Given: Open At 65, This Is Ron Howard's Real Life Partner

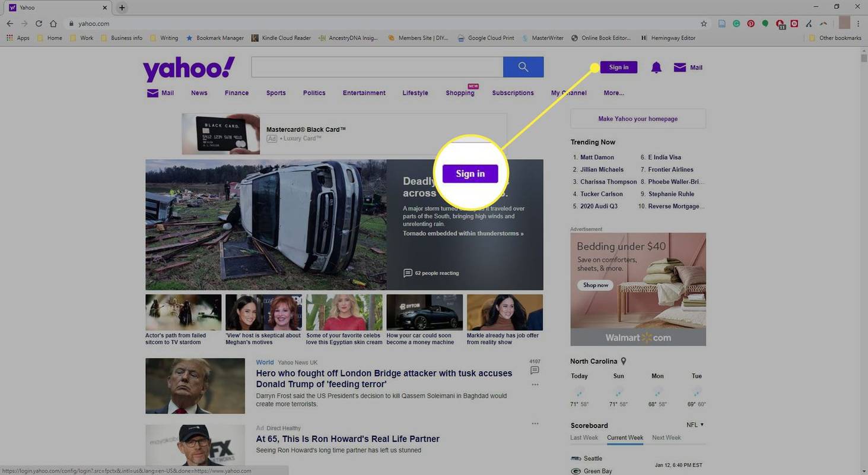Looking at the screenshot, I should pyautogui.click(x=348, y=439).
